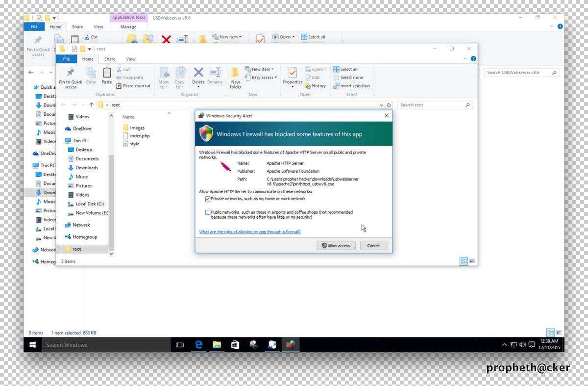The height and width of the screenshot is (386, 588).
Task: Switch to View tab in root window
Action: pos(130,59)
